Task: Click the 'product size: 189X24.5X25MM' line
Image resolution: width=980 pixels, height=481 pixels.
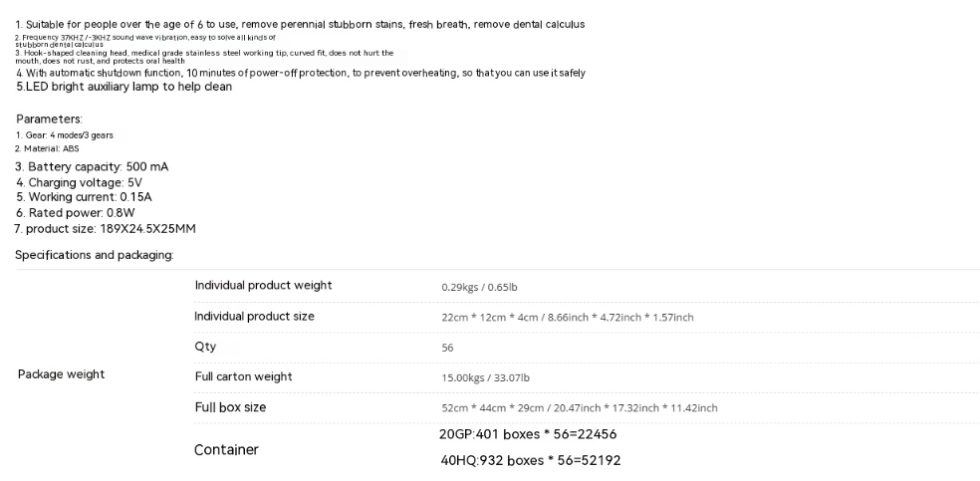Action: pyautogui.click(x=105, y=229)
